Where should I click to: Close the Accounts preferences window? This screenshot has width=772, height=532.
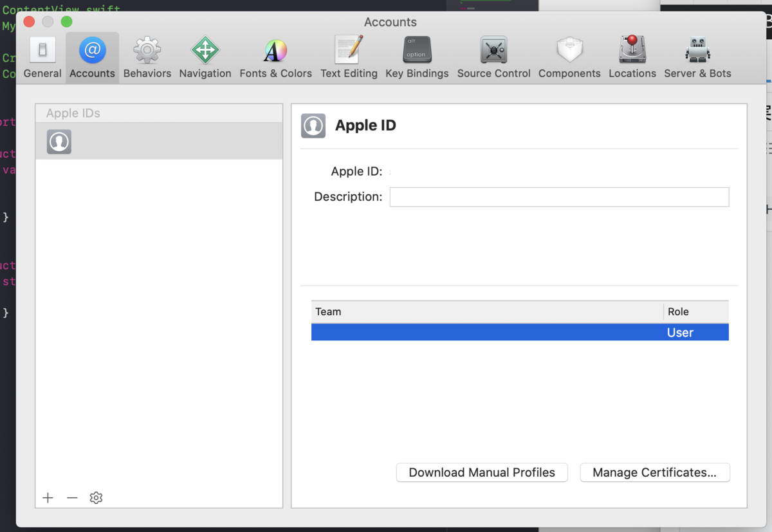coord(29,22)
